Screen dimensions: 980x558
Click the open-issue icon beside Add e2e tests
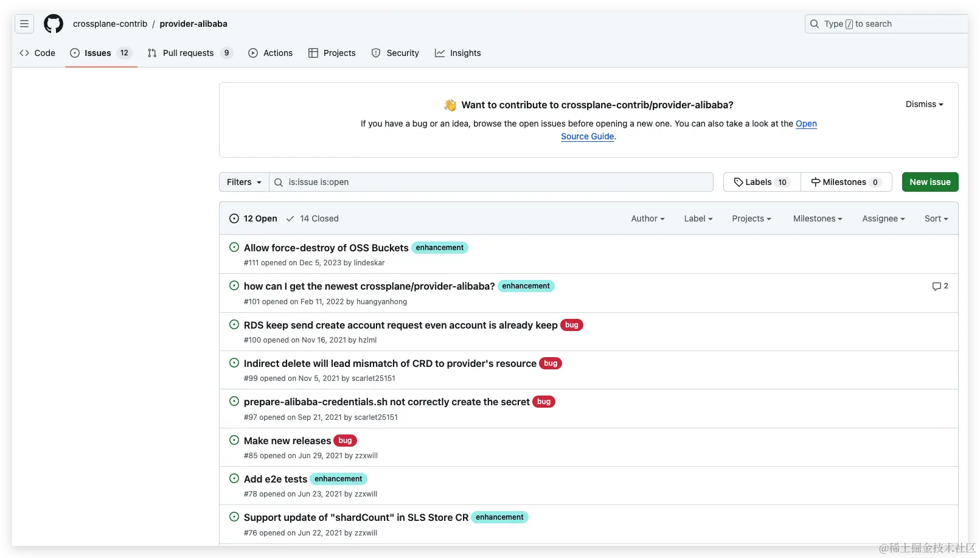coord(234,478)
